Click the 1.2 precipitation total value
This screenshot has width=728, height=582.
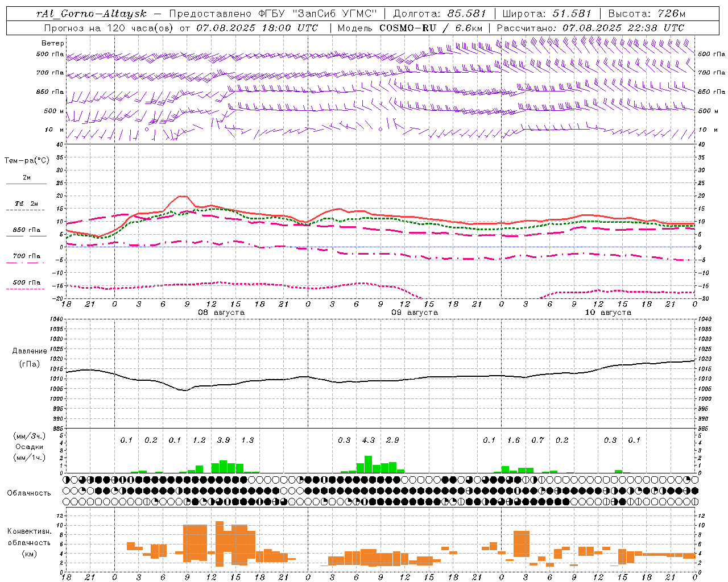click(199, 440)
